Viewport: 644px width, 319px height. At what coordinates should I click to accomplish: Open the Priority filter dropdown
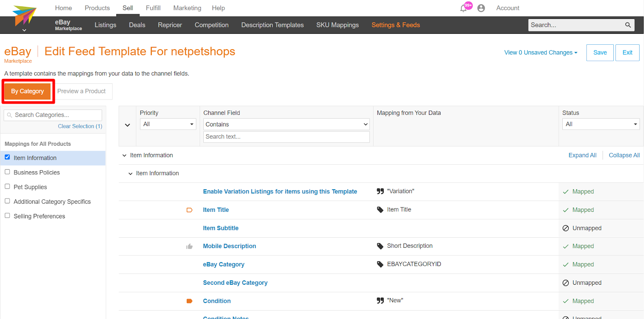coord(168,124)
